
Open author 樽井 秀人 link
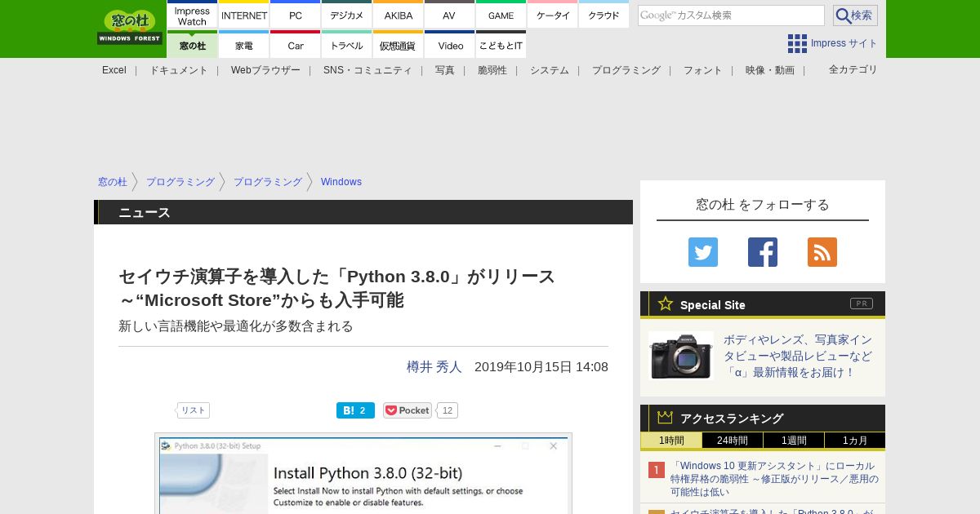(434, 367)
